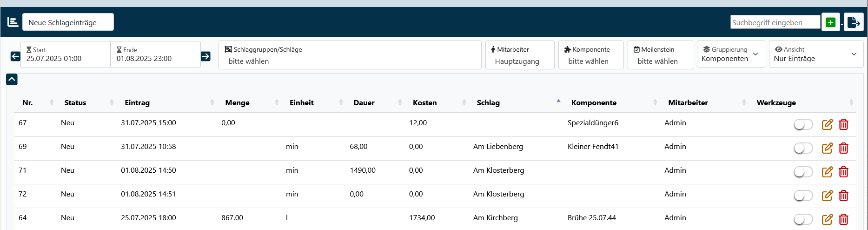Edit entry number 67

827,124
